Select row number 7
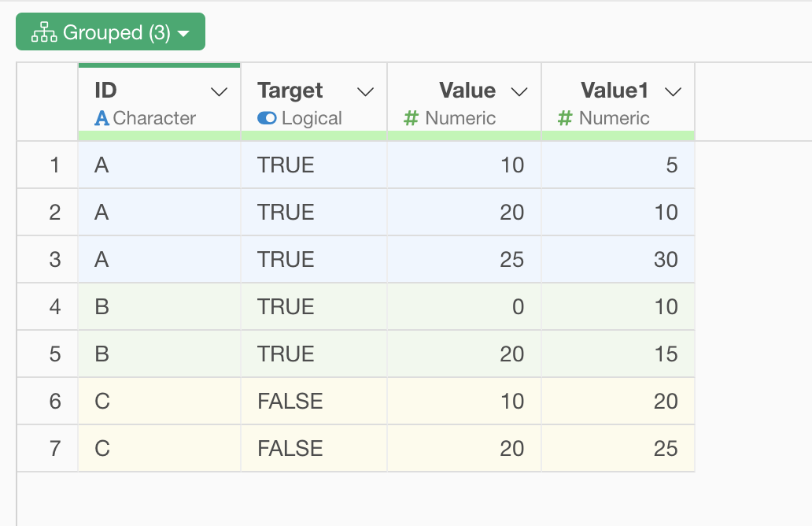The width and height of the screenshot is (812, 526). 54,449
